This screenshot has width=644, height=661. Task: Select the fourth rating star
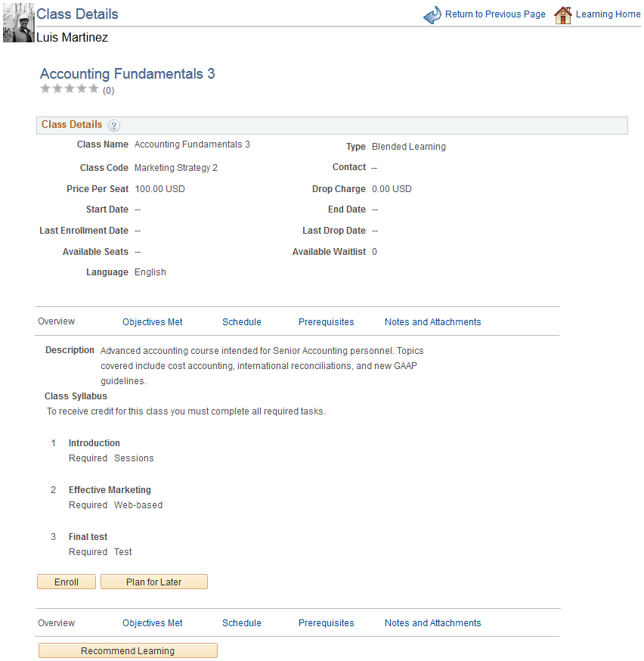[82, 88]
